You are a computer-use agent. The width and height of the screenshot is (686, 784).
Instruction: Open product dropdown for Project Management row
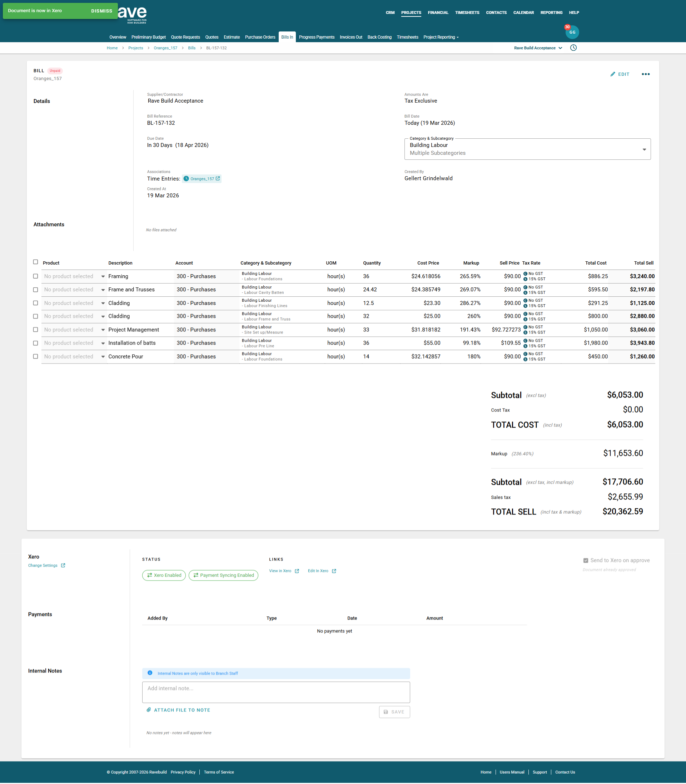tap(103, 330)
